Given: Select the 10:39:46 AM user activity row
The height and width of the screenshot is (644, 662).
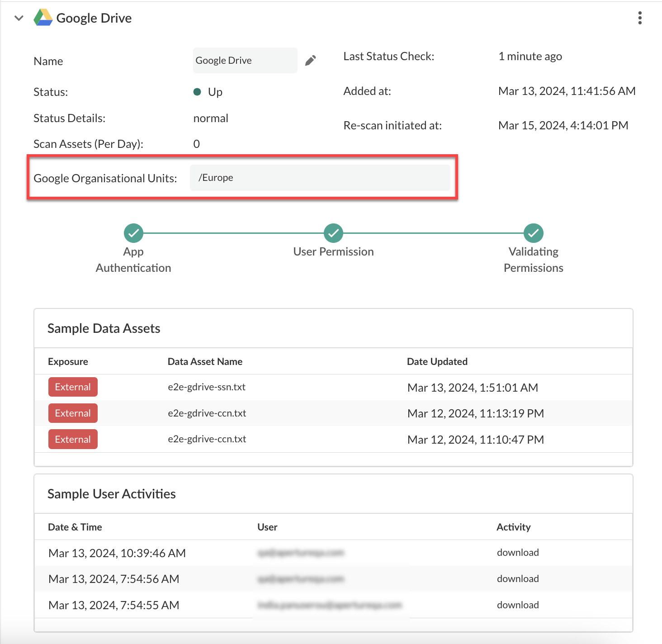Looking at the screenshot, I should pyautogui.click(x=117, y=553).
